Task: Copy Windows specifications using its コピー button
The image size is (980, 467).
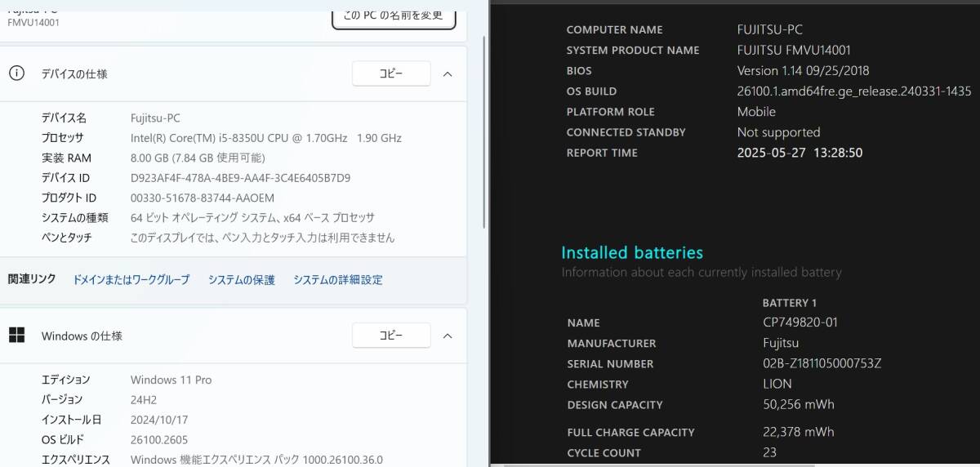Action: (391, 336)
